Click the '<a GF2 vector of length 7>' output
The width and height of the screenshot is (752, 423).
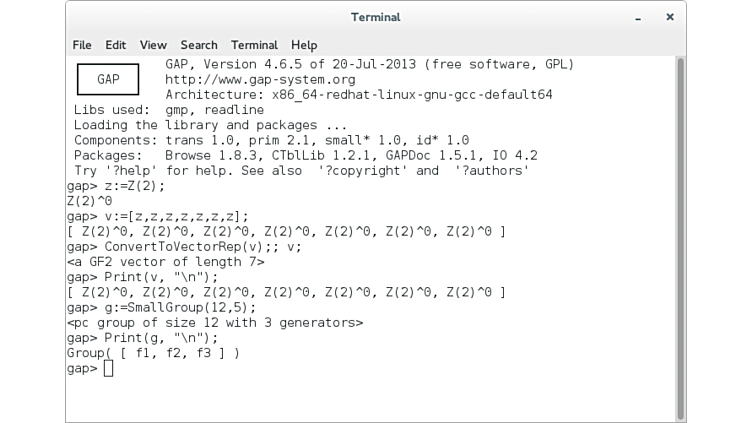click(165, 262)
